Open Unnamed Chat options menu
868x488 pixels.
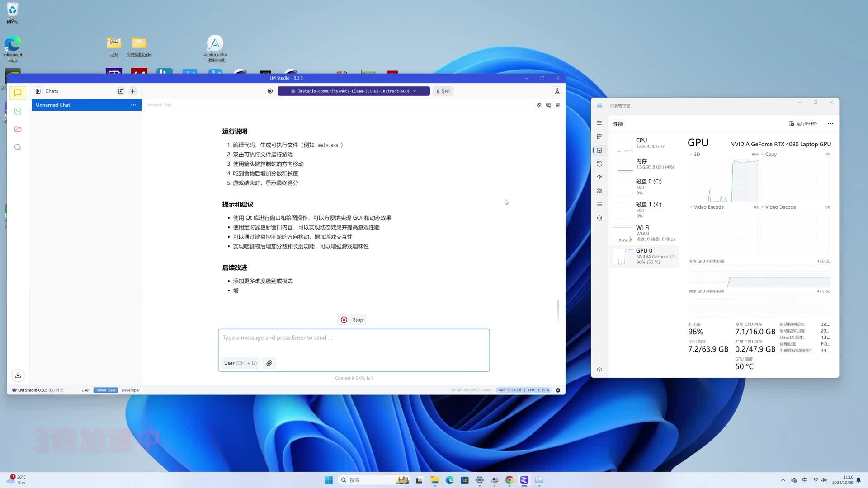pos(133,105)
